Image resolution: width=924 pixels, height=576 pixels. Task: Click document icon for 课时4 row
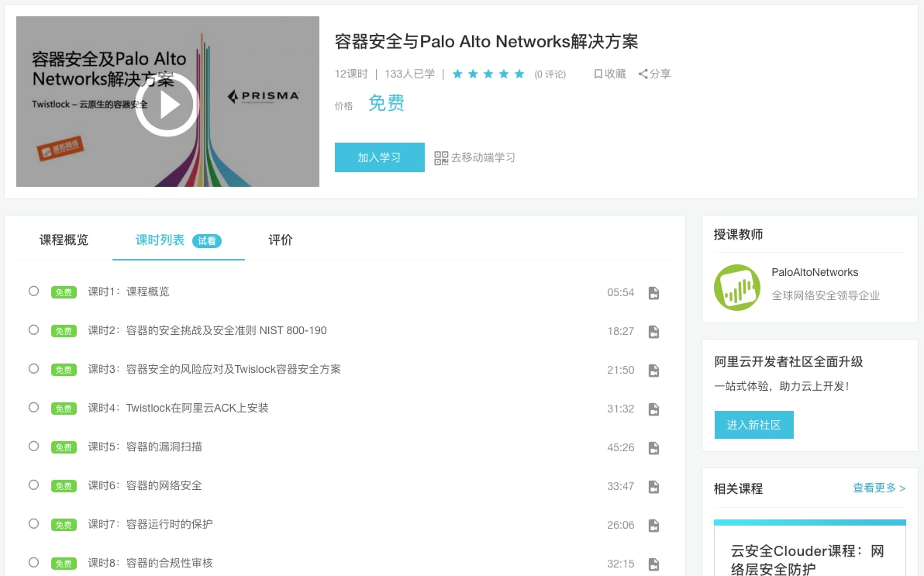[653, 409]
